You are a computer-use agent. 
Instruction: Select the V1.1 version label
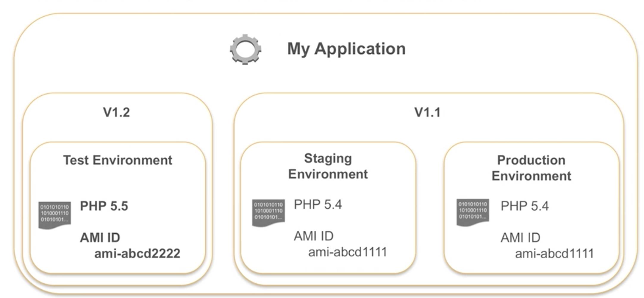pyautogui.click(x=427, y=113)
